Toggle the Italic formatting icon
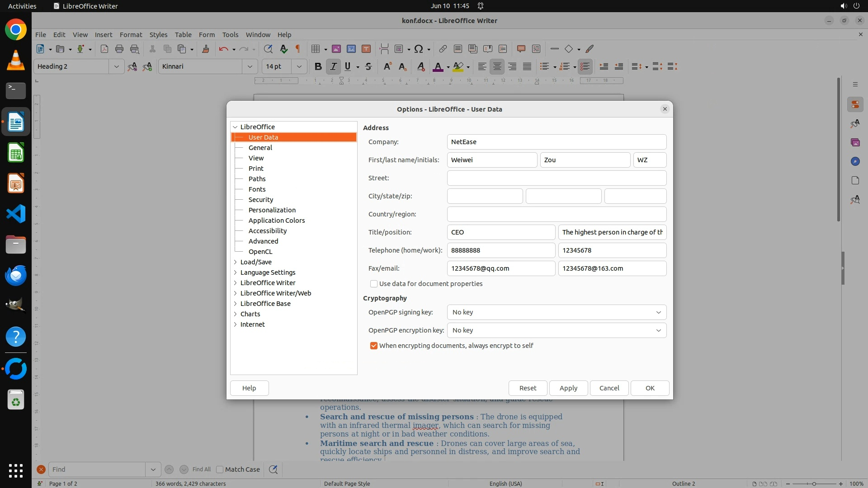The image size is (868, 488). [x=333, y=66]
